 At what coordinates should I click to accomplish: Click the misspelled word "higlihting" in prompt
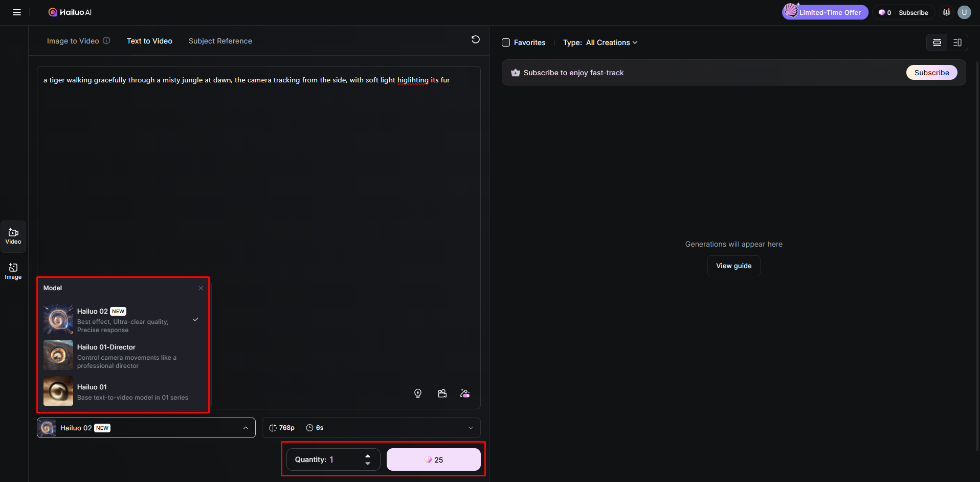(x=413, y=80)
